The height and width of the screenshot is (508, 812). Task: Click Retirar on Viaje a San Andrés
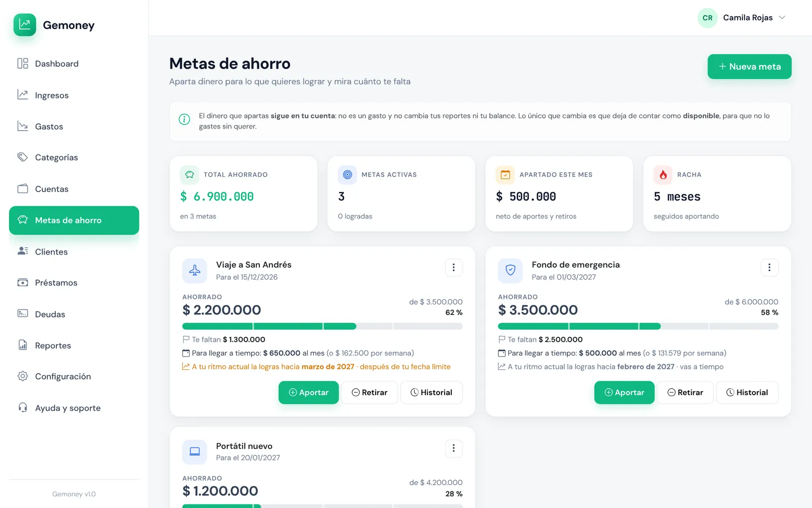369,393
